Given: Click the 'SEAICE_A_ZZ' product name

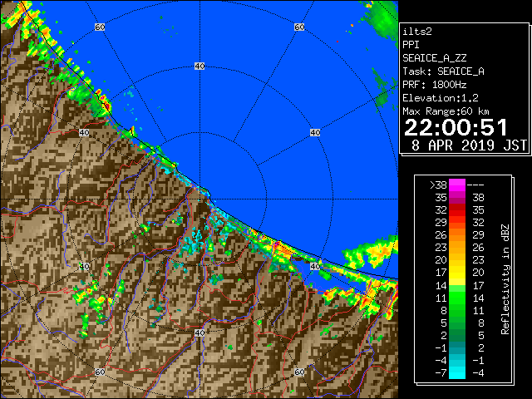Looking at the screenshot, I should click(x=434, y=58).
